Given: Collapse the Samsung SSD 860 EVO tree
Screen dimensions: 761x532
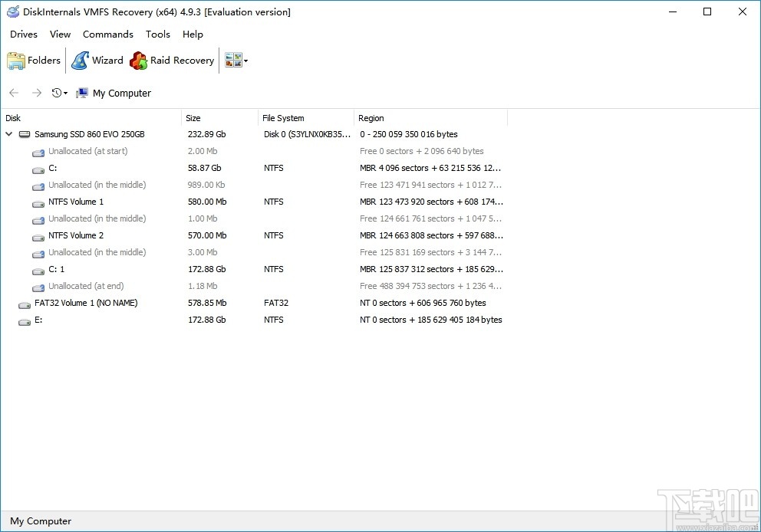Looking at the screenshot, I should (x=8, y=133).
